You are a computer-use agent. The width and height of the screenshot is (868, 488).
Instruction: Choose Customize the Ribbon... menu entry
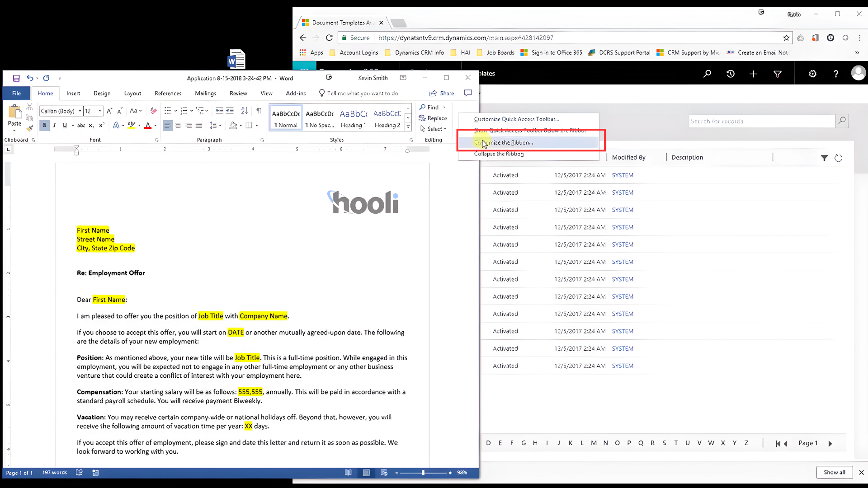529,142
